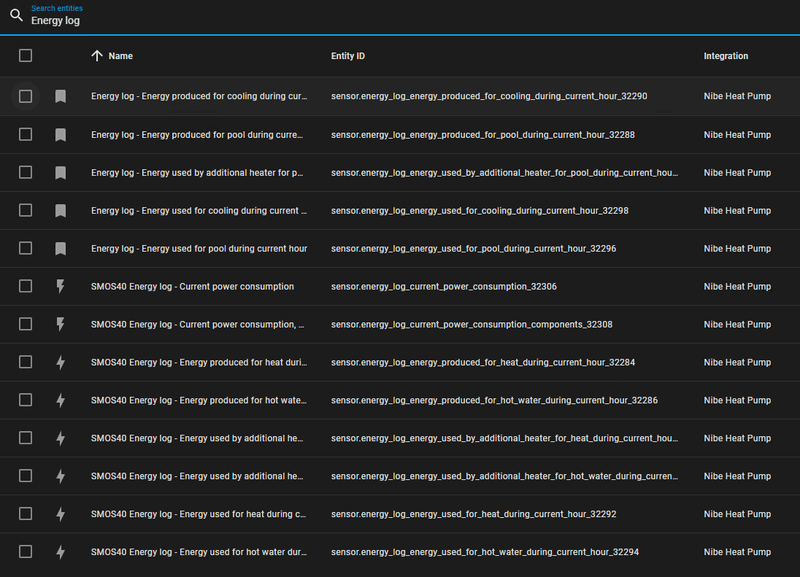Click lightning icon of hot water produced 32286 row
Image resolution: width=800 pixels, height=577 pixels.
pyautogui.click(x=61, y=400)
